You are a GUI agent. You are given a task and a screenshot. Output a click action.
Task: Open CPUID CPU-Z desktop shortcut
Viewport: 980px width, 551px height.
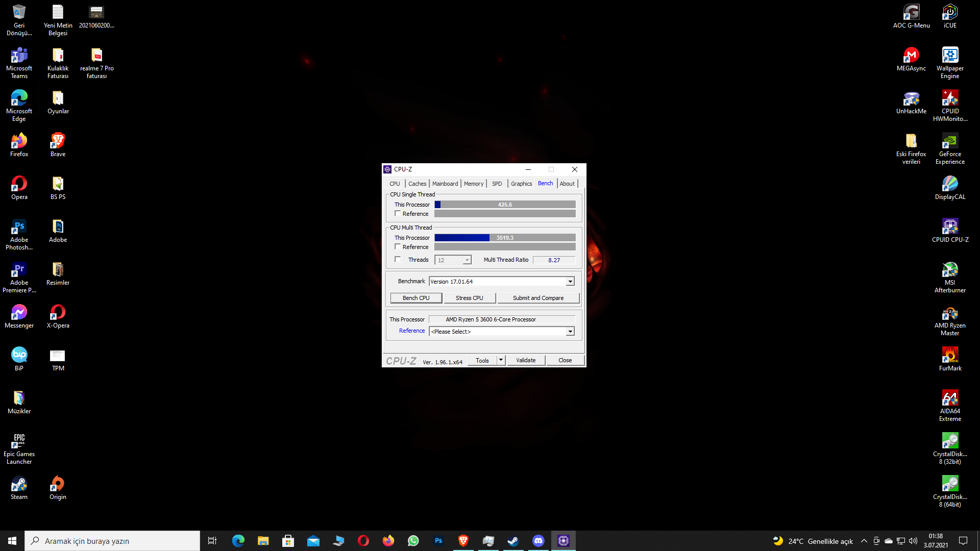[950, 231]
